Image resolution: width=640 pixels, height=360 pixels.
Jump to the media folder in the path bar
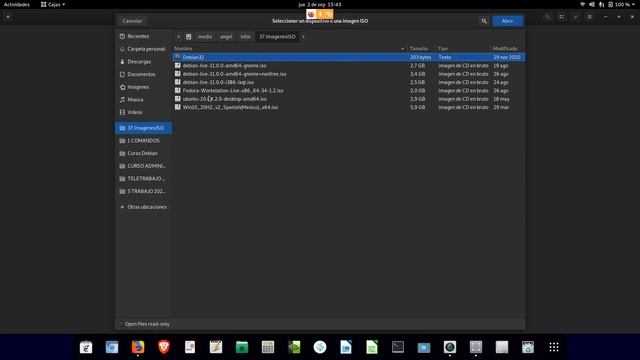tap(205, 37)
